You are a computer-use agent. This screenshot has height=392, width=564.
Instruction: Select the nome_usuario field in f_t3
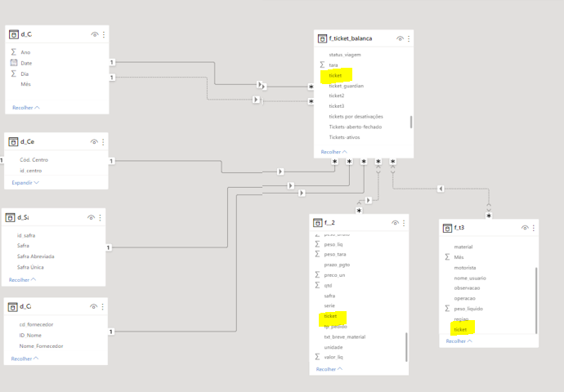[x=470, y=278]
